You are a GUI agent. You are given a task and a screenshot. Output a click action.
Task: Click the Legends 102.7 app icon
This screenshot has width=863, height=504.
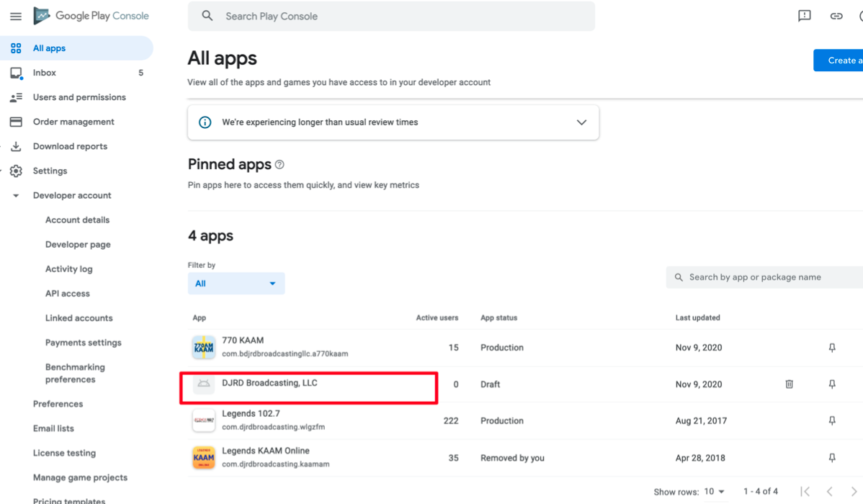click(204, 421)
